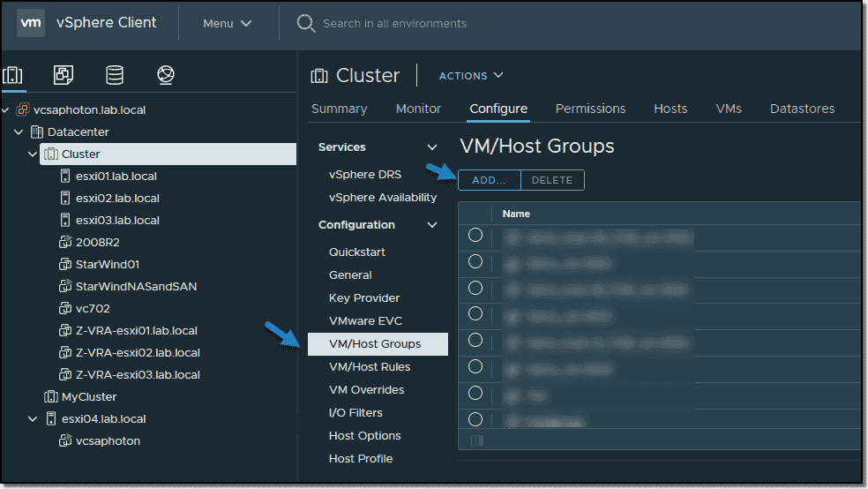Select the seventh group row radio button
868x489 pixels.
click(475, 393)
